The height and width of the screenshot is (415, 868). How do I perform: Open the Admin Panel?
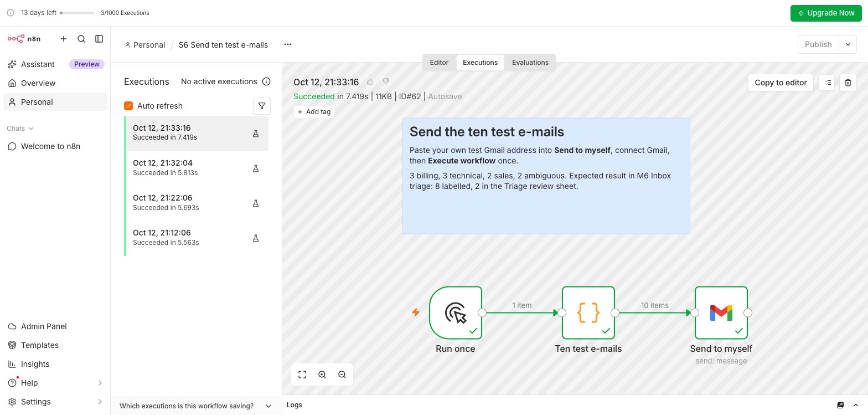pos(55,326)
